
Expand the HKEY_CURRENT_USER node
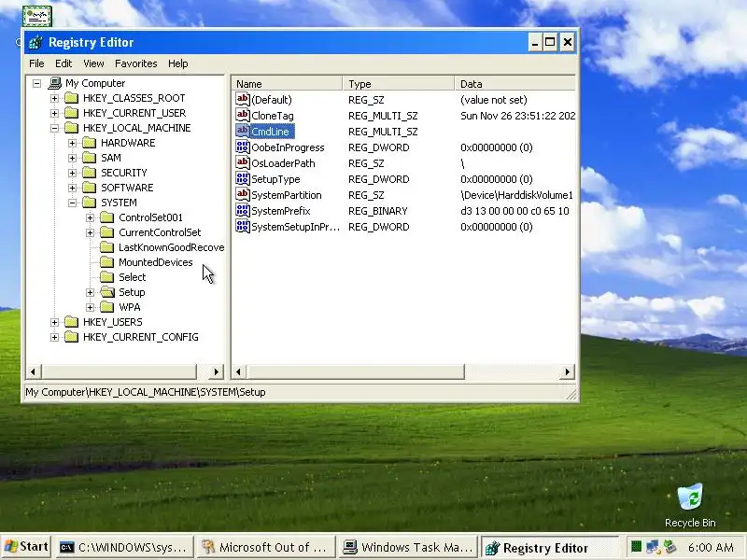click(54, 113)
